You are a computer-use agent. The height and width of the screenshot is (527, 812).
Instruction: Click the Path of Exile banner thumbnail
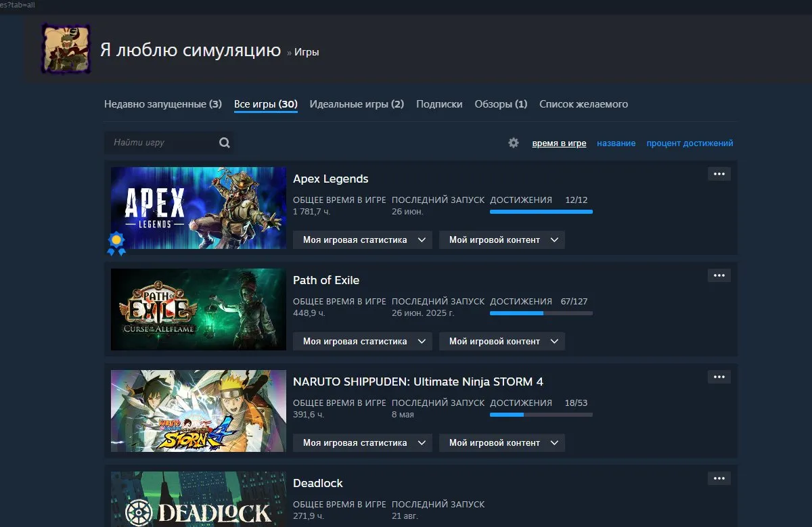[198, 309]
